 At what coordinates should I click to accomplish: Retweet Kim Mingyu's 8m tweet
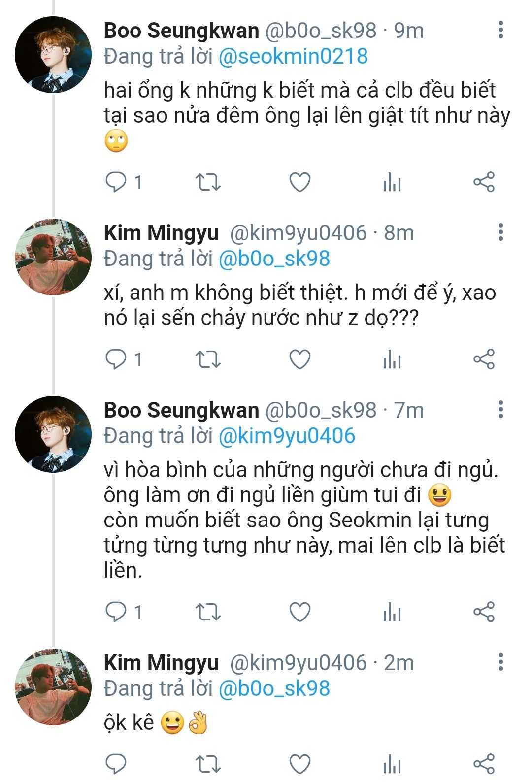tap(208, 359)
